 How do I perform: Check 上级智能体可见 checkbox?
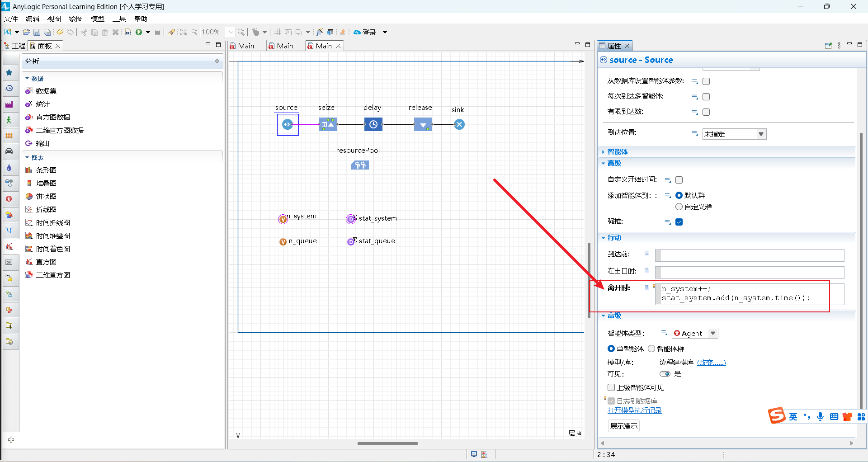click(x=611, y=387)
